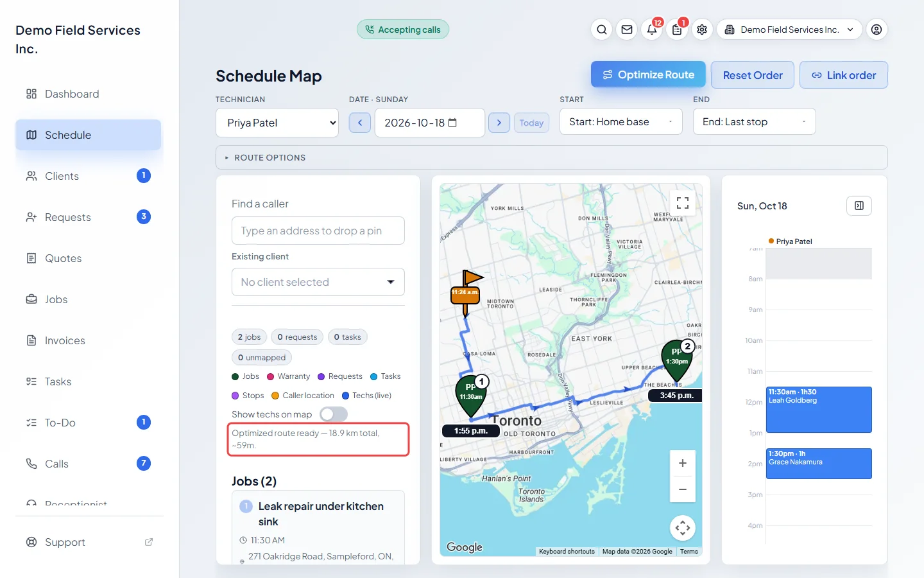Open notifications bell with 12 badge
924x578 pixels.
[x=652, y=30]
